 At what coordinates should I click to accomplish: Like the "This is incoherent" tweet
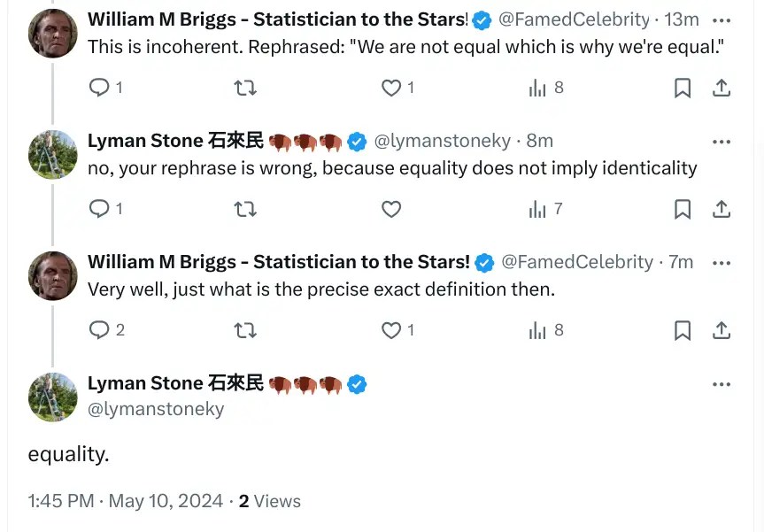[x=390, y=88]
